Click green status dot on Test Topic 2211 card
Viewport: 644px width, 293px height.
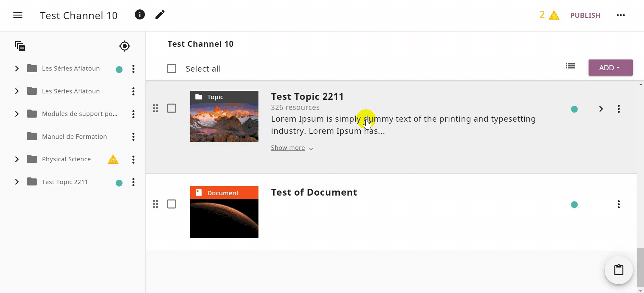[574, 109]
